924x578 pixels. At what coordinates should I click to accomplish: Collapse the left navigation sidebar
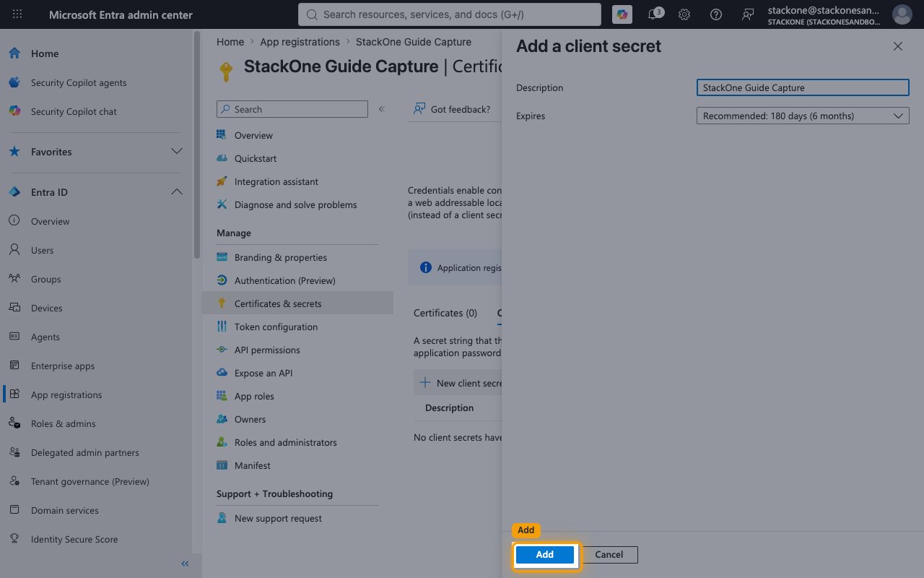click(185, 564)
